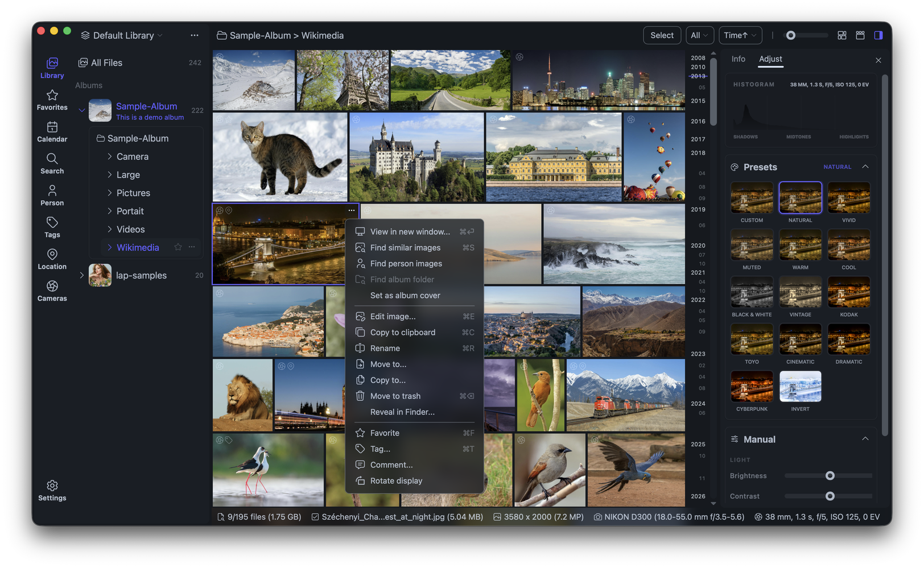Switch to masonry grid layout view

(841, 35)
